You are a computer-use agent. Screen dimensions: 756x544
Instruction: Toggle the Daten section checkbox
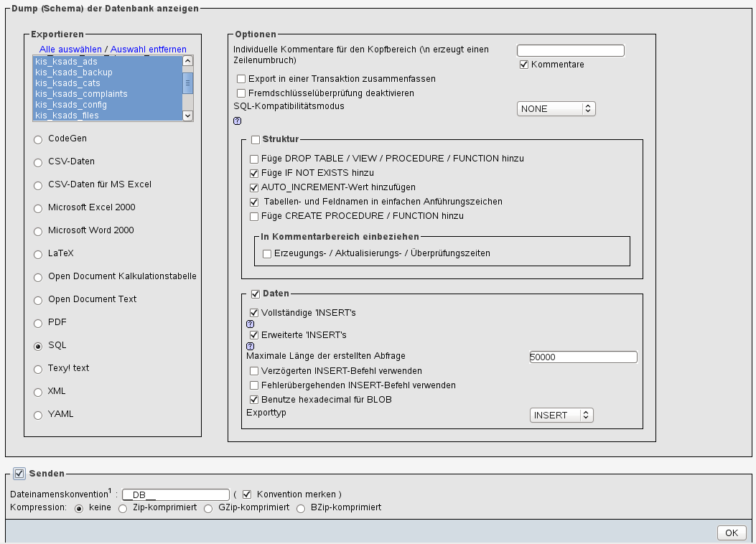point(256,294)
